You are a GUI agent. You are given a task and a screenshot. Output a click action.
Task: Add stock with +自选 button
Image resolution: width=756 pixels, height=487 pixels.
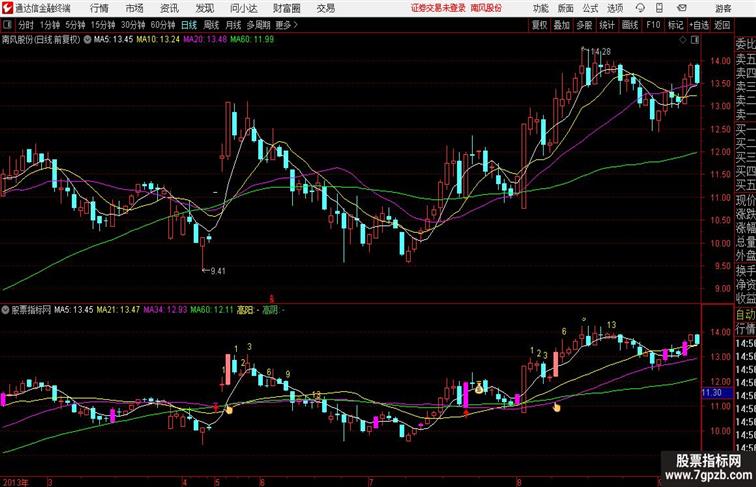(x=699, y=25)
